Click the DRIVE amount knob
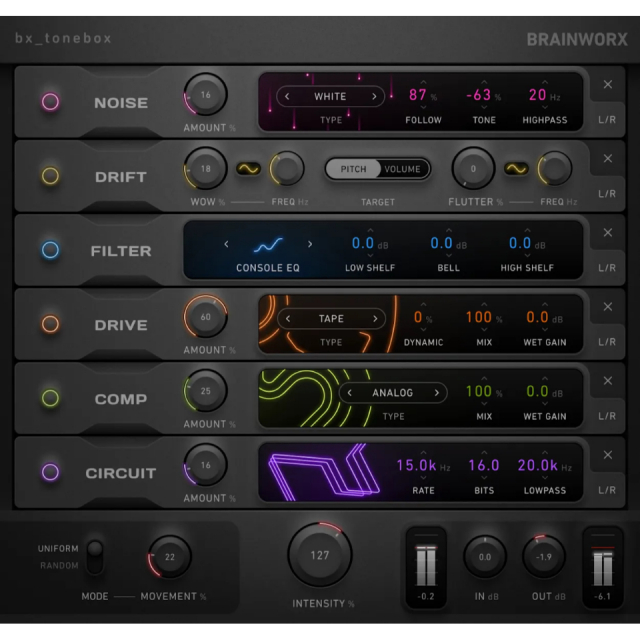The width and height of the screenshot is (640, 640). 205,317
